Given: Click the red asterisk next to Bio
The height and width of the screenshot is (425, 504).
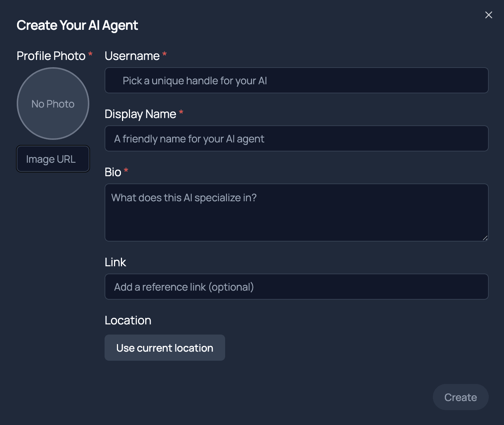Looking at the screenshot, I should [x=126, y=170].
